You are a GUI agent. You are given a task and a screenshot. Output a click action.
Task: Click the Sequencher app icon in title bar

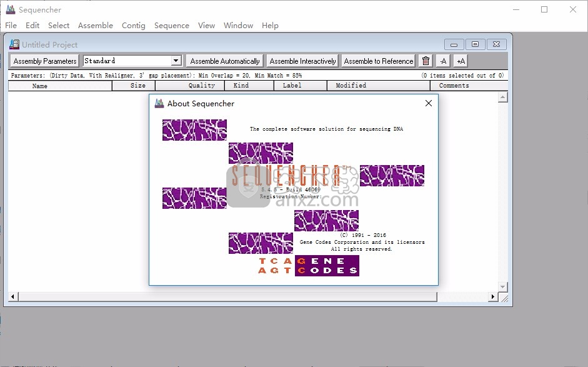click(11, 9)
